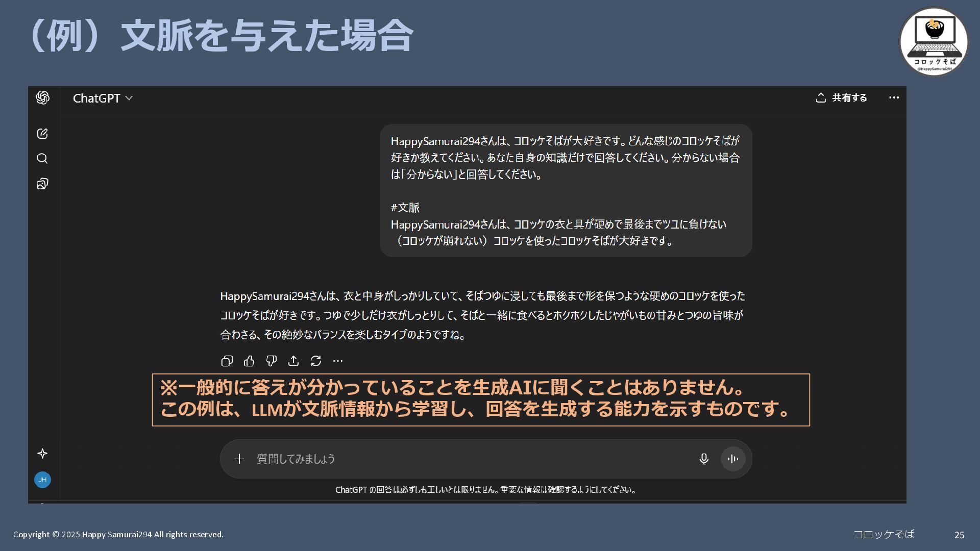Click the ChatGPT logo icon

click(x=42, y=98)
